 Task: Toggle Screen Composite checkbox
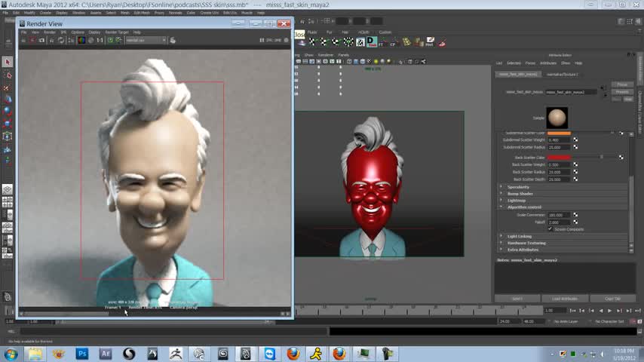click(550, 229)
